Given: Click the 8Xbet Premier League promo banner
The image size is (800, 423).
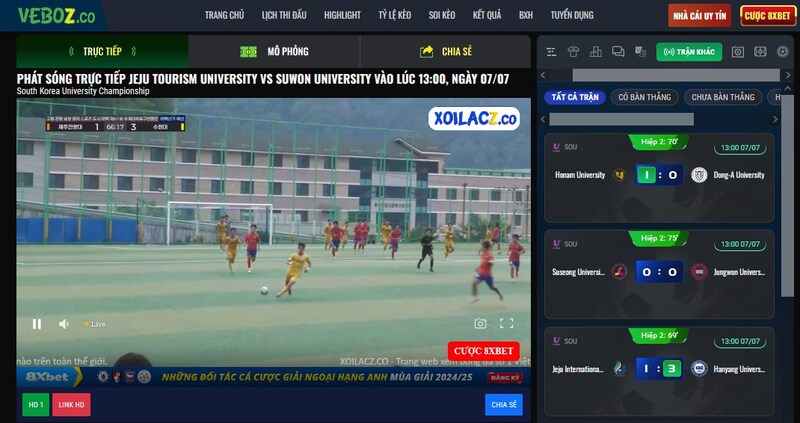Looking at the screenshot, I should [273, 377].
